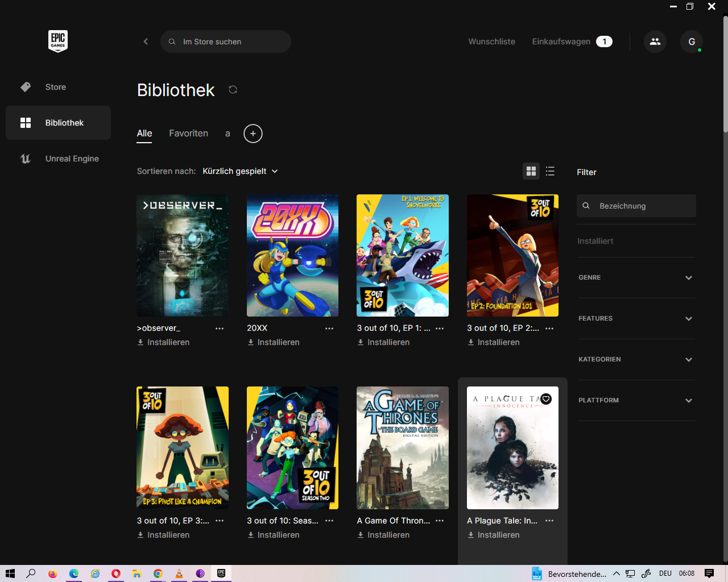728x582 pixels.
Task: Go back with the arrow button
Action: 146,41
